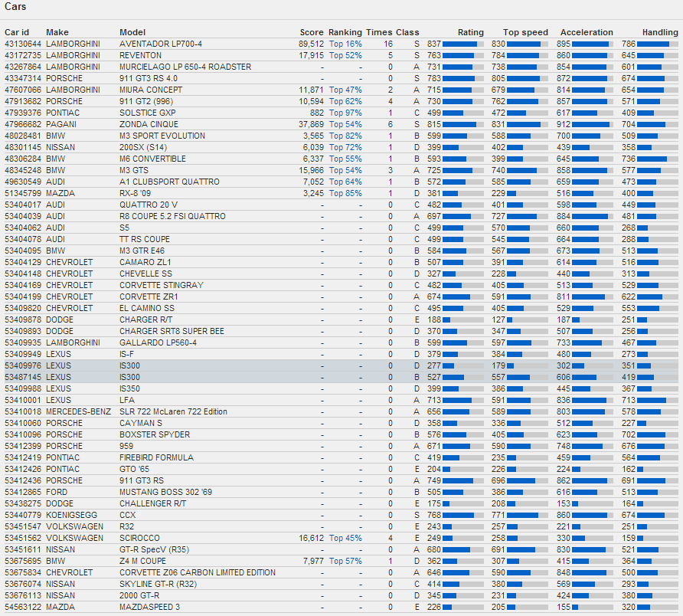Open the Top 52% ranking link for Reventon
This screenshot has height=616, width=683.
pos(345,55)
